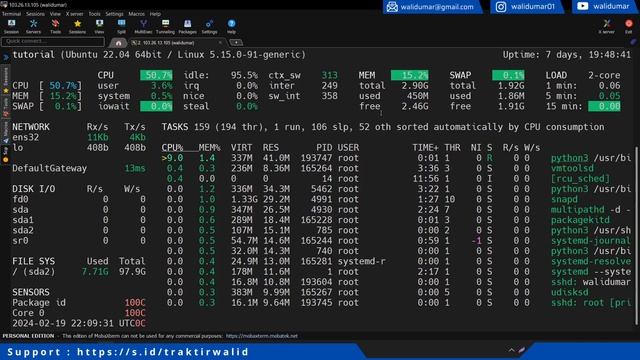Open the Settings toolbar icon

(209, 27)
